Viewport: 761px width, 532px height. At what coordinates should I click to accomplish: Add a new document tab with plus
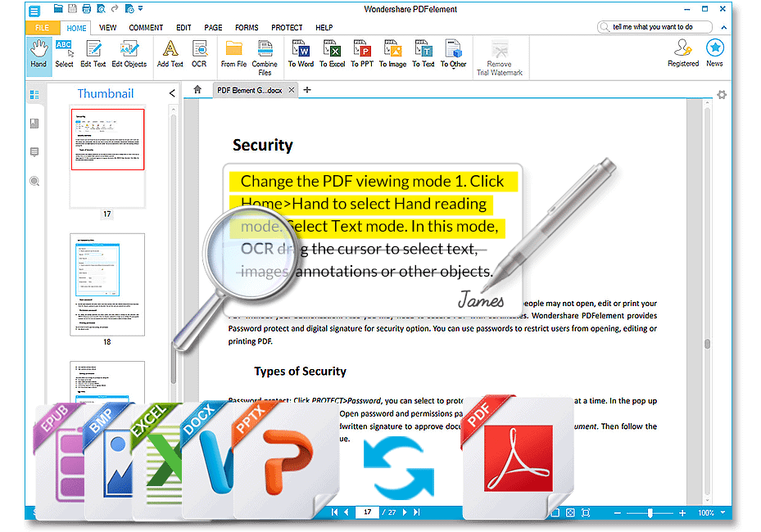[x=306, y=90]
